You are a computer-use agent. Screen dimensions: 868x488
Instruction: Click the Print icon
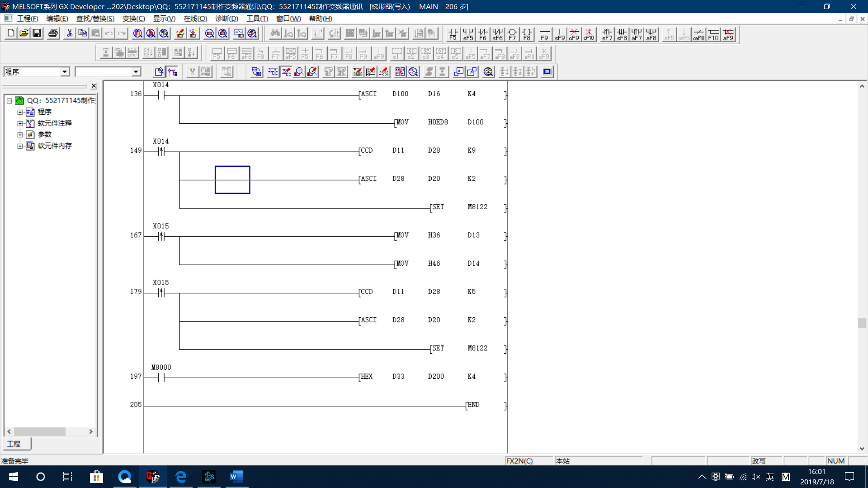[x=53, y=33]
